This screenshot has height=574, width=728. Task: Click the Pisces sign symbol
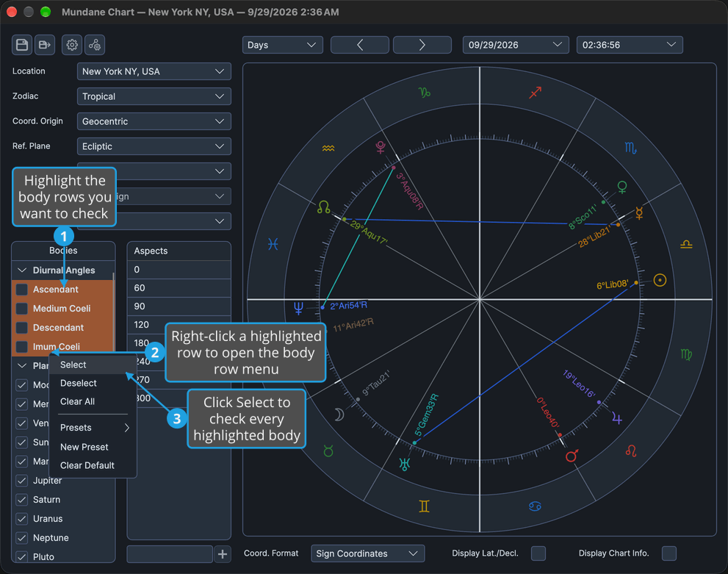coord(273,244)
